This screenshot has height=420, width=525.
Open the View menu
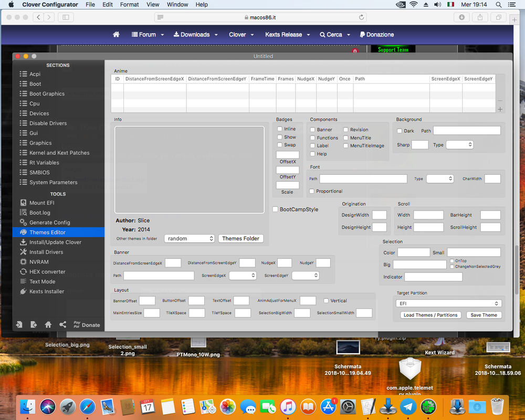(153, 5)
